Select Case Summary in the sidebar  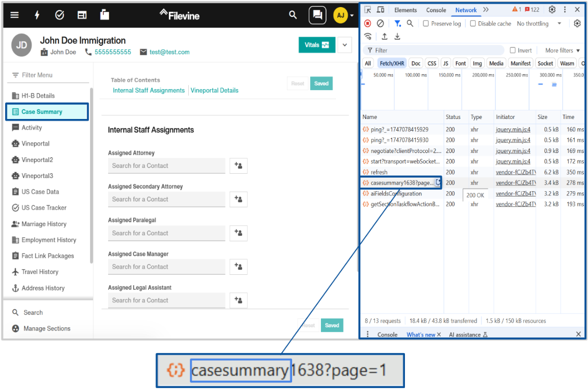click(x=47, y=112)
